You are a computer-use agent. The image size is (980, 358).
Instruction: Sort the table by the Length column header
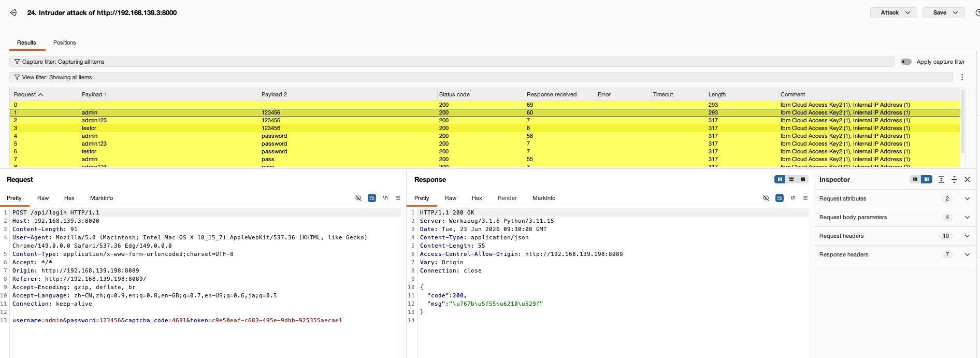click(742, 94)
